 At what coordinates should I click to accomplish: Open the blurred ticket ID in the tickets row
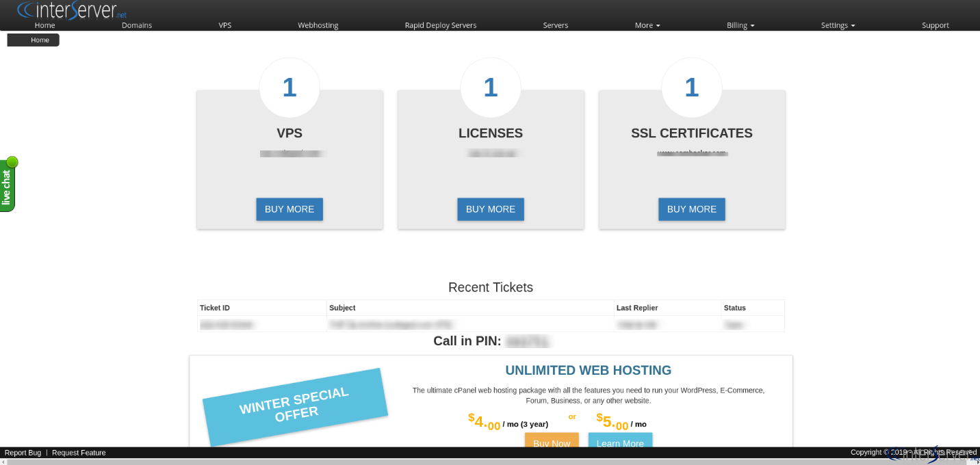(227, 325)
